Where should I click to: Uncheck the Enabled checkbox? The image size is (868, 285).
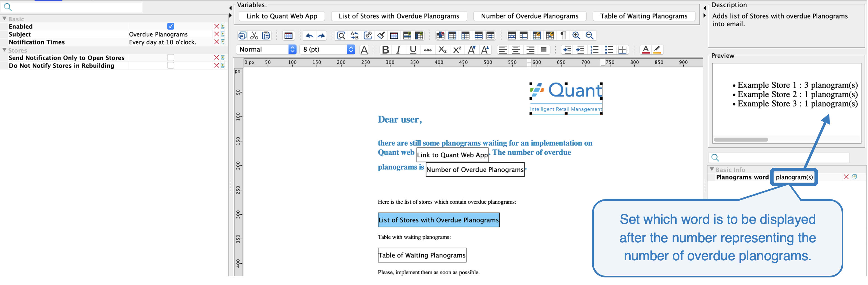point(171,26)
